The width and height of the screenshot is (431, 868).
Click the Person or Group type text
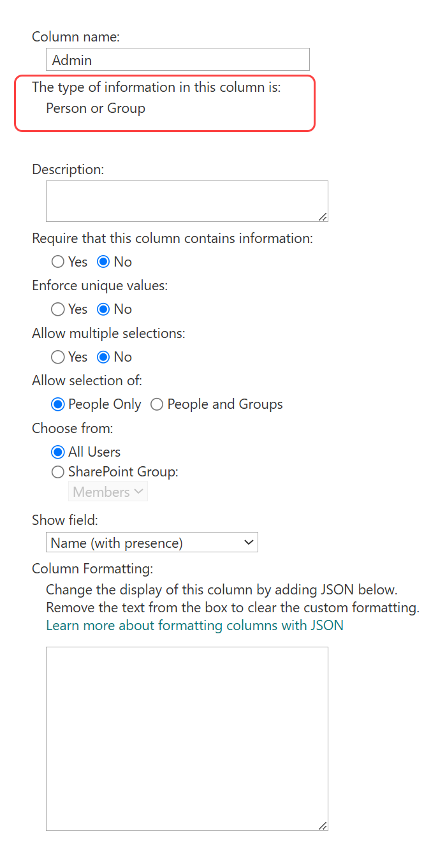96,108
